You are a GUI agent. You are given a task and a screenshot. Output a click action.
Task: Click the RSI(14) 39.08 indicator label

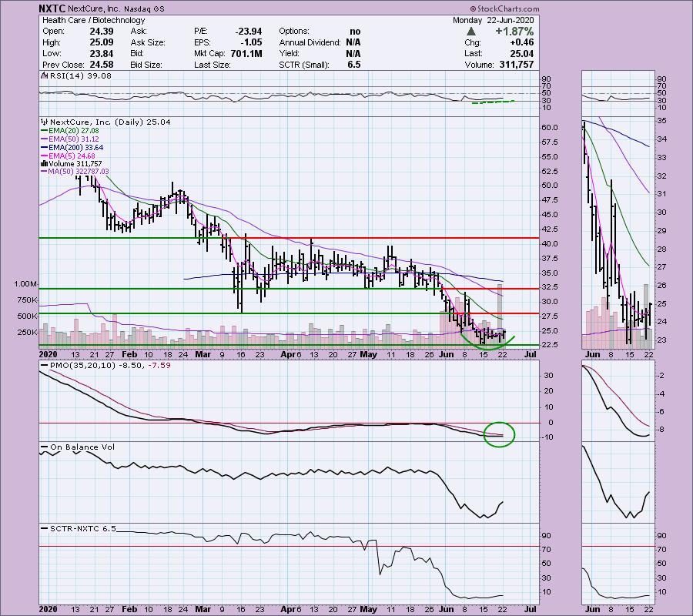[x=80, y=75]
